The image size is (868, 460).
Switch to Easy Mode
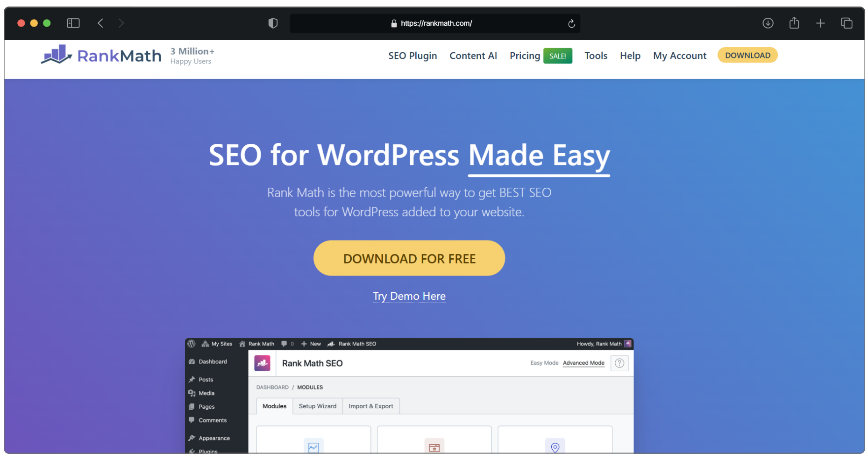(544, 363)
